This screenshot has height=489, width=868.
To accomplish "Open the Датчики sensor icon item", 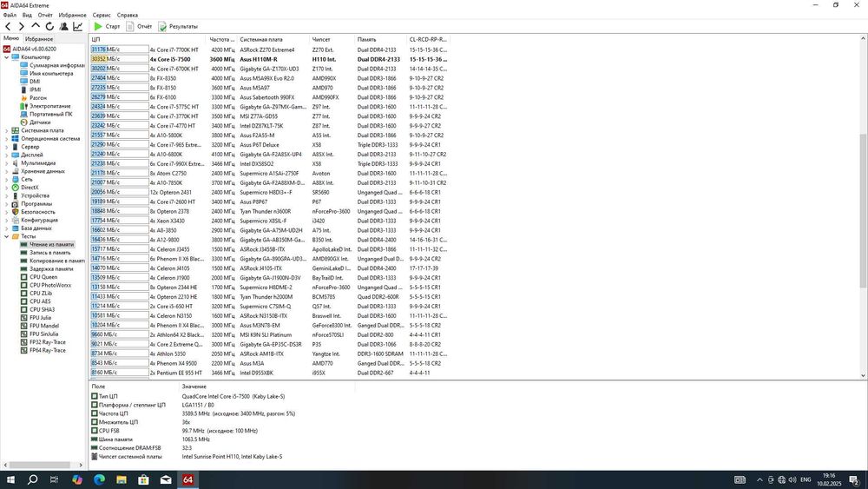I will click(x=23, y=122).
